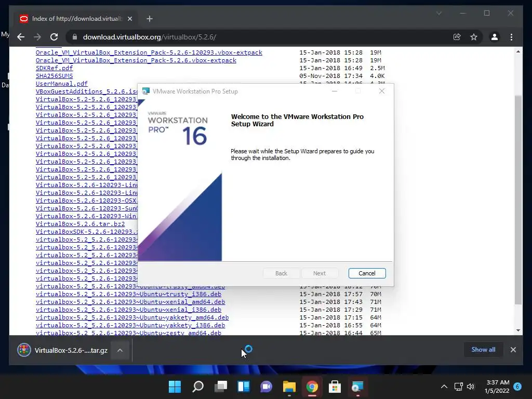Viewport: 532px width, 399px height.
Task: Open Ubuntu xenial i386.deb link
Action: click(129, 310)
